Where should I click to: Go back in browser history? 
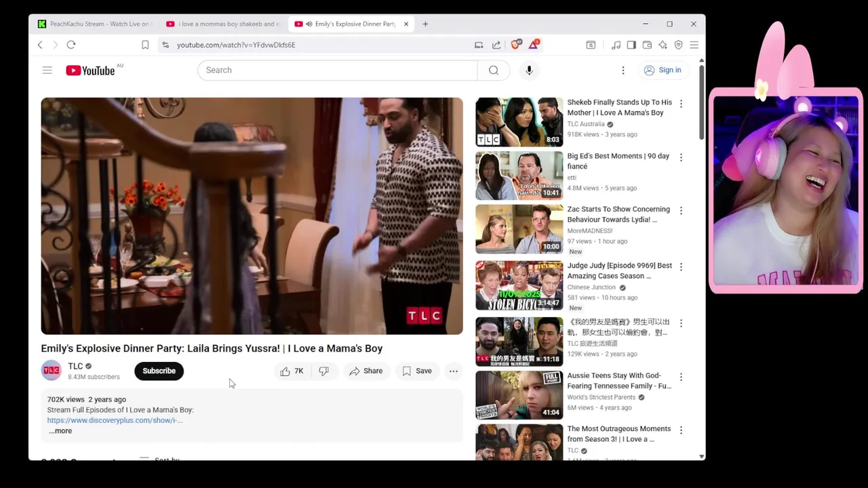point(40,45)
